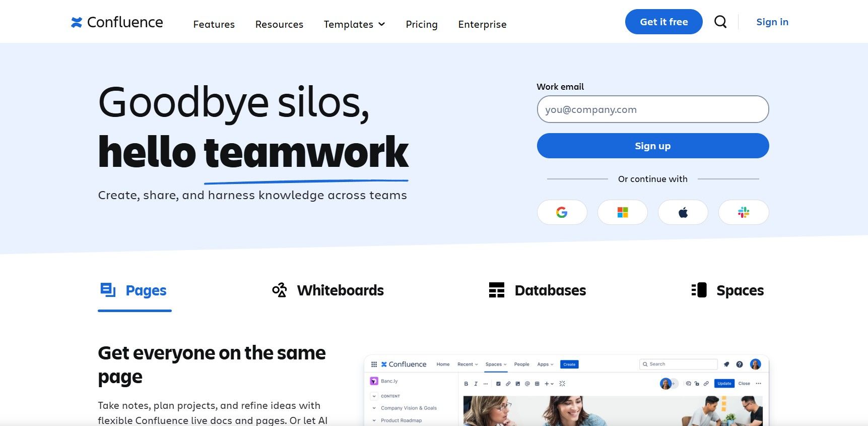Expand Company Vision & Goals in preview
868x426 pixels.
[374, 408]
